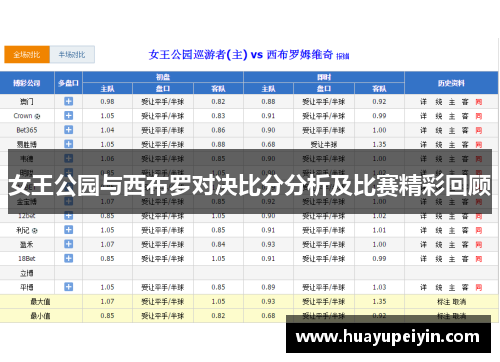Expand multi-handicap plus icon for Bet365
Viewport: 500px width, 362px height.
point(69,130)
